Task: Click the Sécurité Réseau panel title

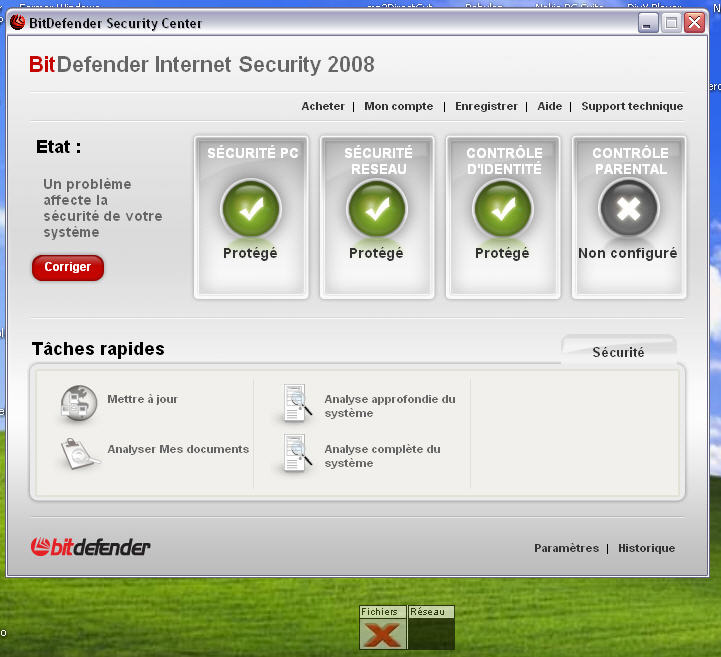Action: click(x=378, y=161)
